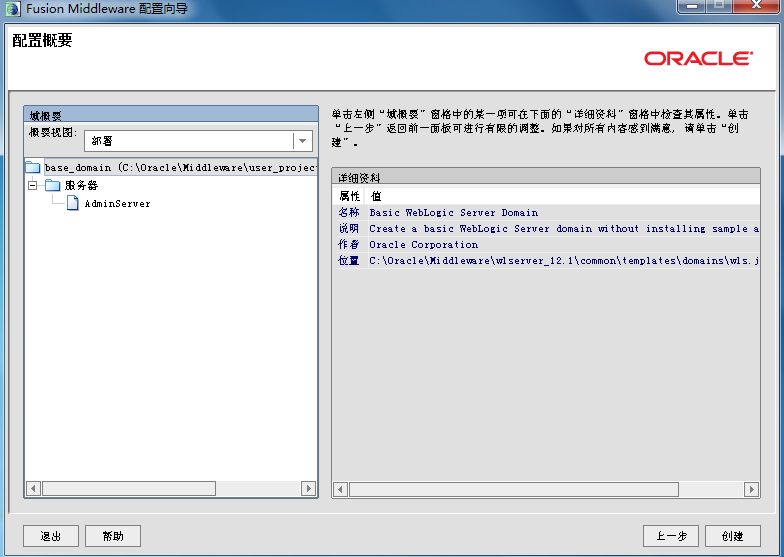Viewport: 784px width, 557px height.
Task: Click the AdminServer file icon
Action: click(73, 203)
